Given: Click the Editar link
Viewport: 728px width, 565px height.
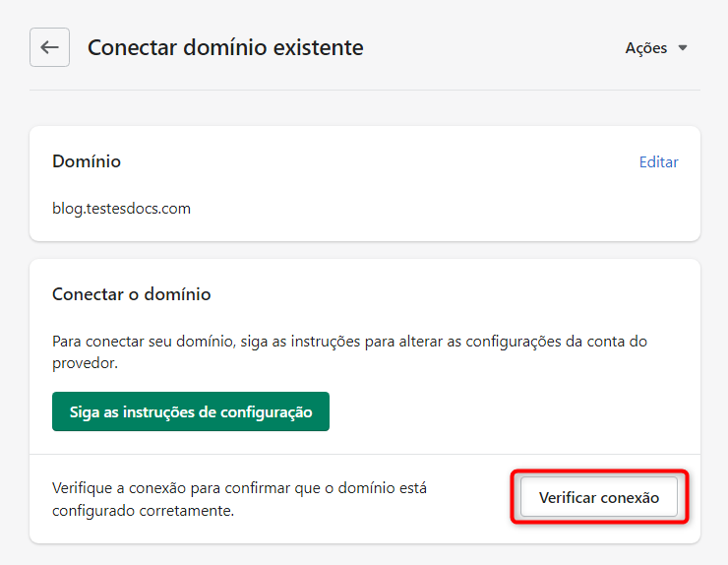Looking at the screenshot, I should pyautogui.click(x=658, y=162).
